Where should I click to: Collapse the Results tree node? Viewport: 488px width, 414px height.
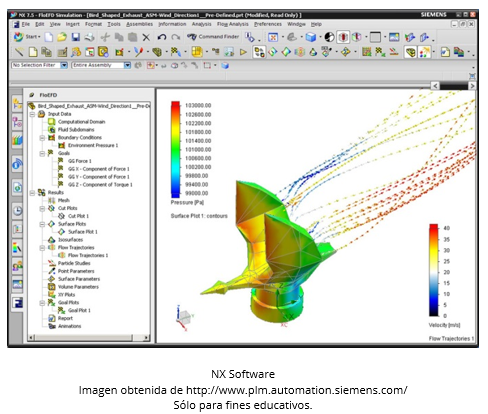[32, 193]
